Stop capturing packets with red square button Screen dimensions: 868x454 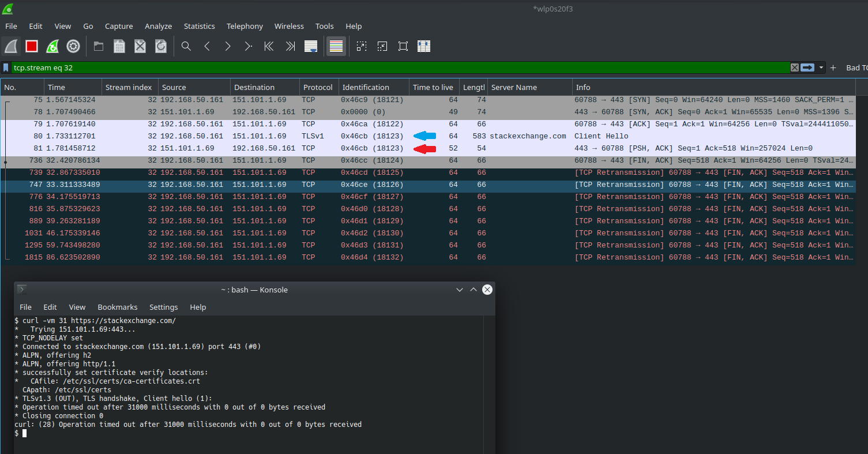(32, 46)
